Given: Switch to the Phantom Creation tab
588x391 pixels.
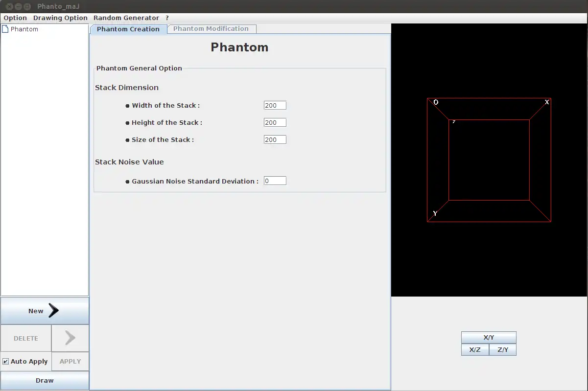Looking at the screenshot, I should point(128,29).
